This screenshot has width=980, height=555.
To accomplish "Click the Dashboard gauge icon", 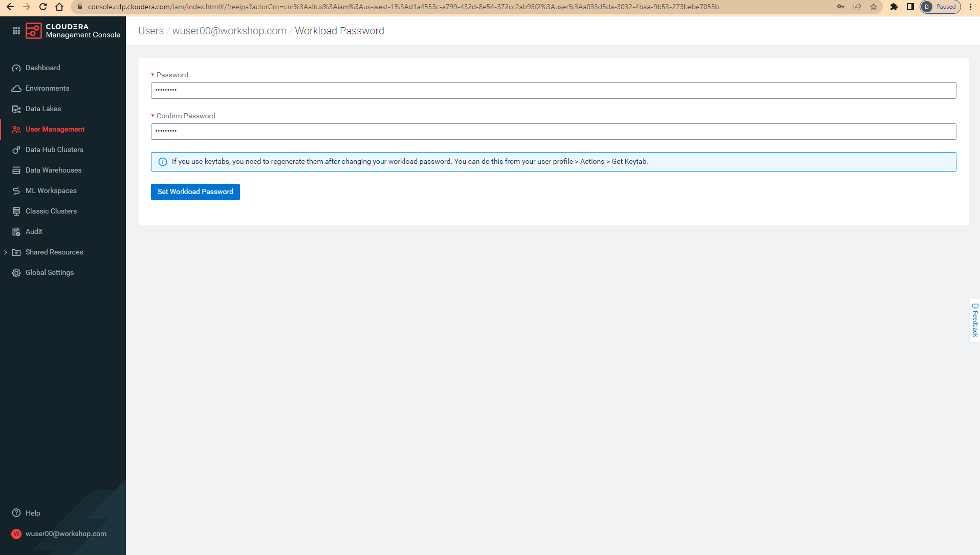I will 16,68.
